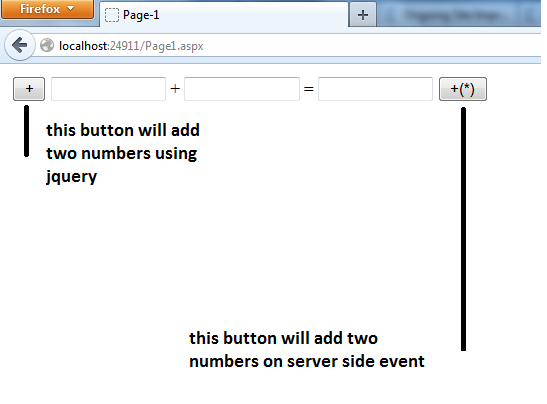This screenshot has width=547, height=404.
Task: Click the short black line under plus button
Action: tap(27, 131)
